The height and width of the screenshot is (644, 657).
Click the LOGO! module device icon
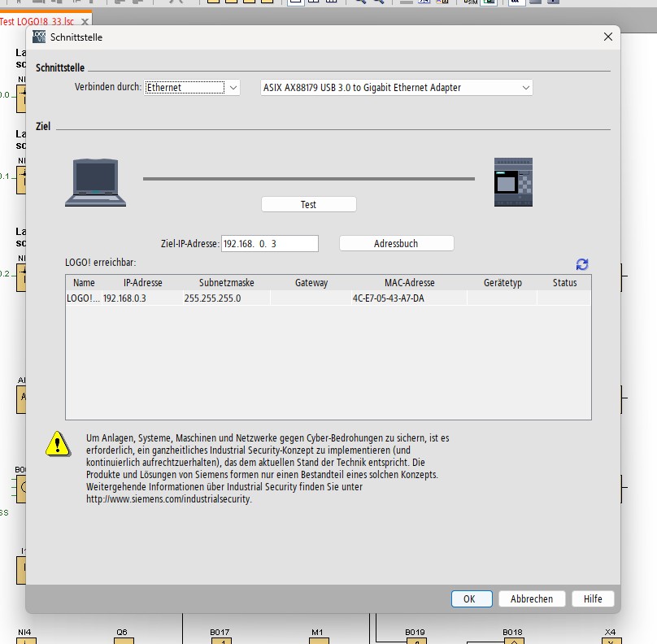(x=513, y=182)
